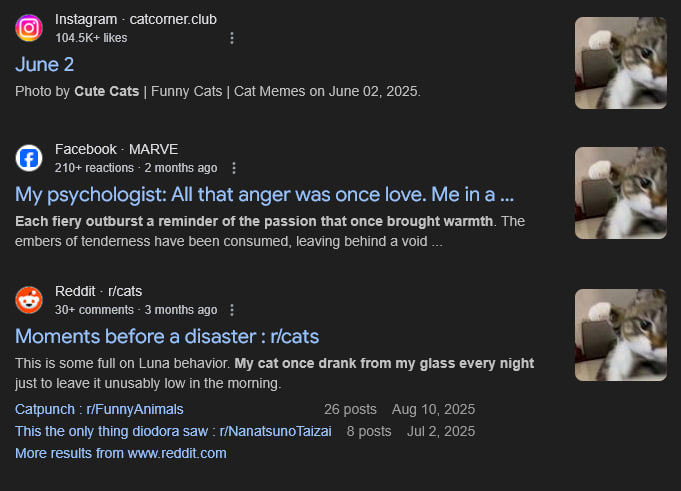The width and height of the screenshot is (681, 491).
Task: Open the Reddit result's three-dot menu
Action: pos(232,310)
